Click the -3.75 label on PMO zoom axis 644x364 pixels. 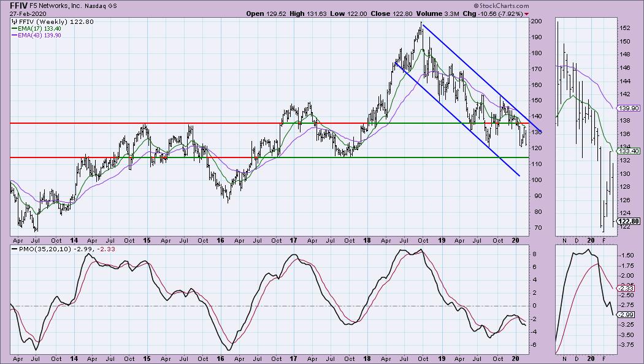point(626,345)
